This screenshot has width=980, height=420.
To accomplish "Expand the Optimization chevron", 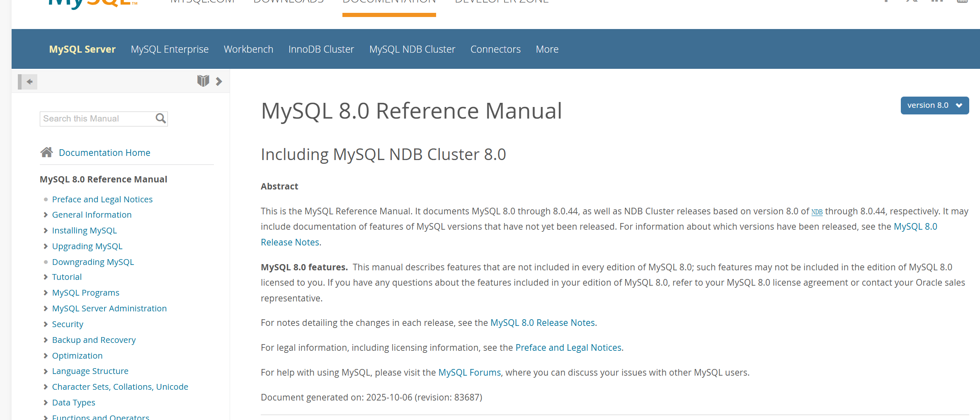I will [46, 356].
